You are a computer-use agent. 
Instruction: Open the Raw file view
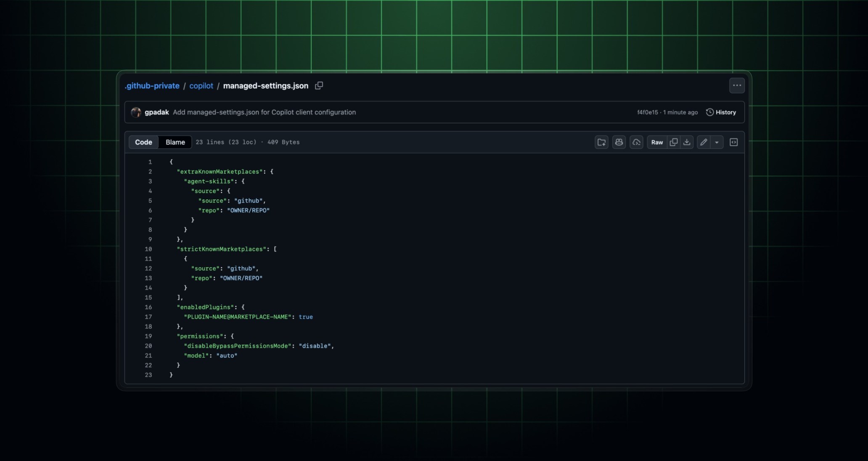pyautogui.click(x=657, y=142)
